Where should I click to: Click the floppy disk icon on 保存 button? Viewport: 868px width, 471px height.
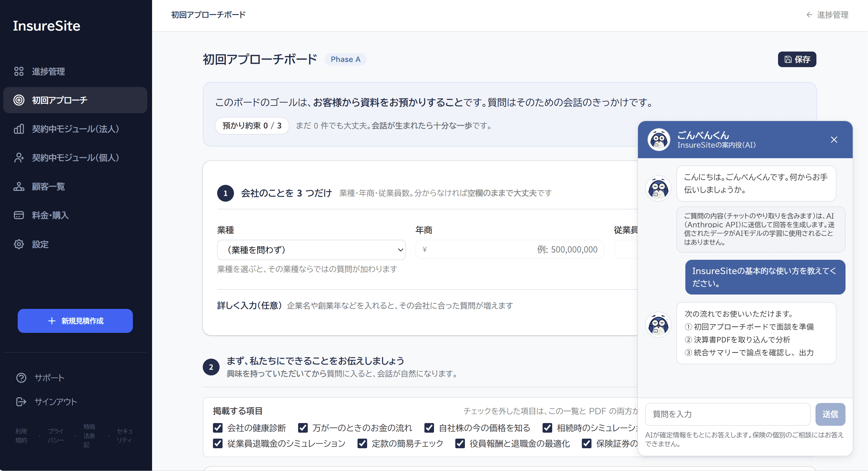[788, 59]
